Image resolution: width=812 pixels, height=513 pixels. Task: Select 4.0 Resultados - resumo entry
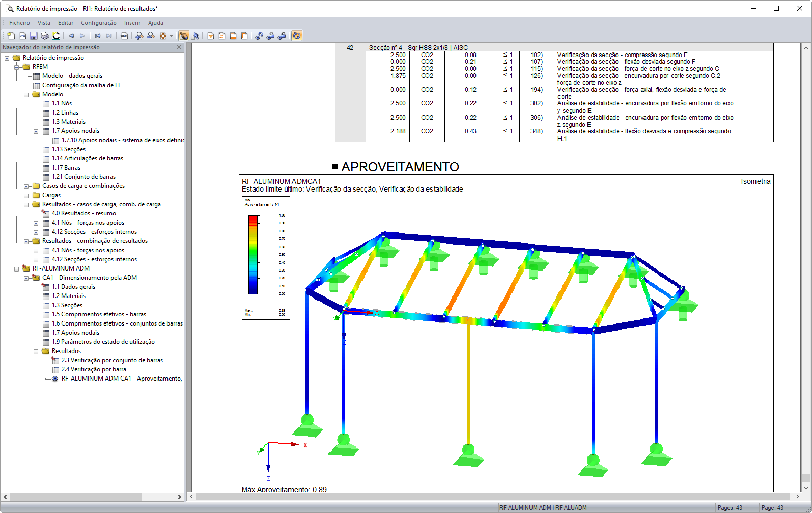click(84, 213)
